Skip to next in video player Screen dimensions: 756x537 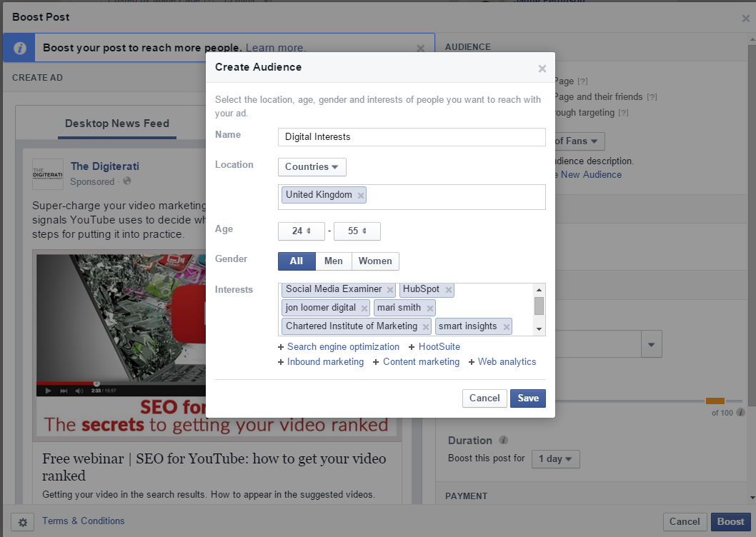point(64,391)
